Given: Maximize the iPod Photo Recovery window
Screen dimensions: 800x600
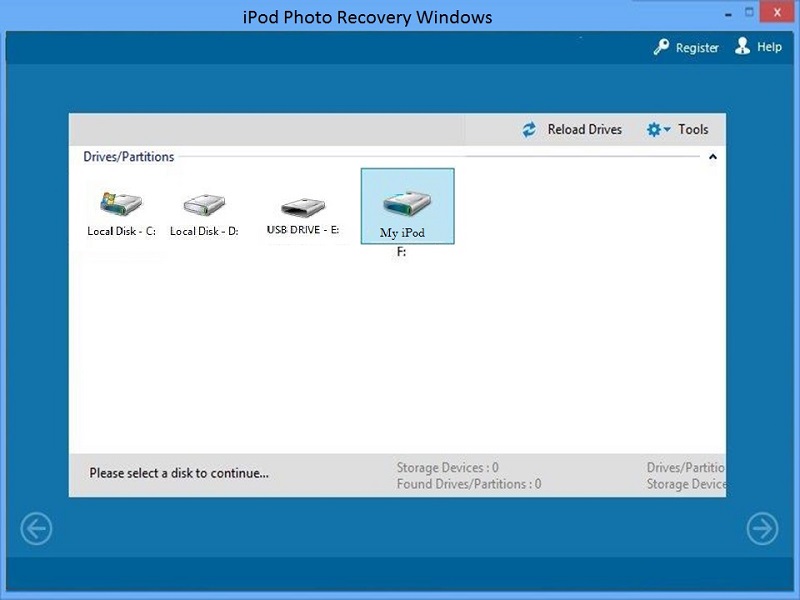Looking at the screenshot, I should 749,12.
